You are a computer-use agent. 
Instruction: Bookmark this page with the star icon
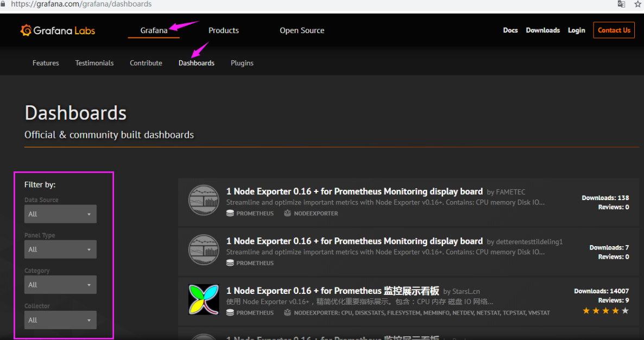pos(637,4)
